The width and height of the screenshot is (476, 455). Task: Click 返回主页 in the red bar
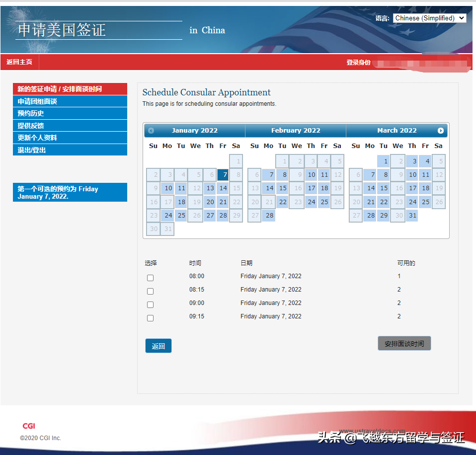[x=19, y=62]
